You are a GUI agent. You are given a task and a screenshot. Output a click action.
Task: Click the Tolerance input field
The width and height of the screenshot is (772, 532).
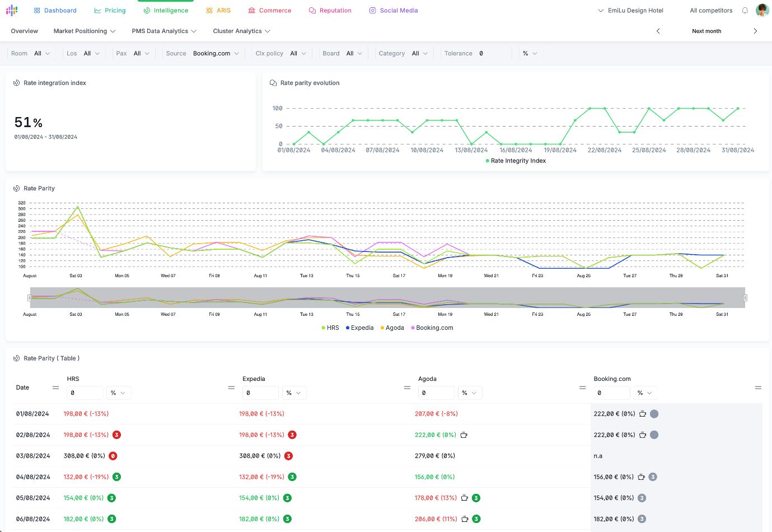tap(493, 53)
